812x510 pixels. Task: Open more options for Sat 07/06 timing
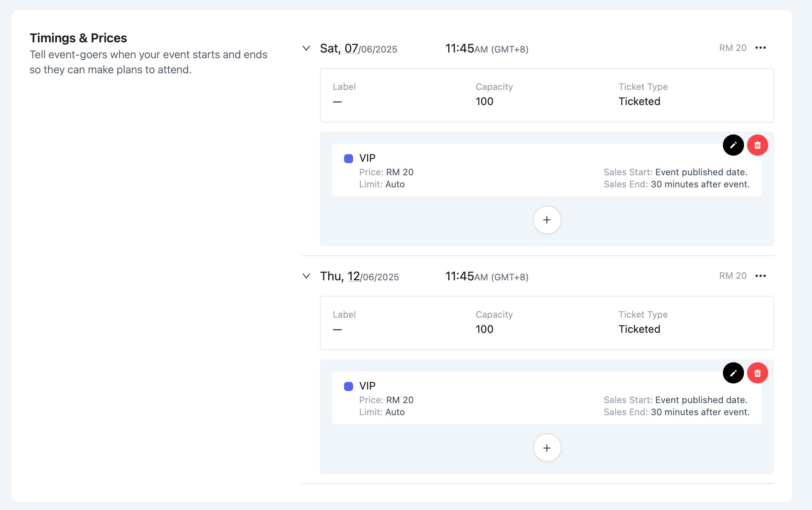(x=760, y=48)
